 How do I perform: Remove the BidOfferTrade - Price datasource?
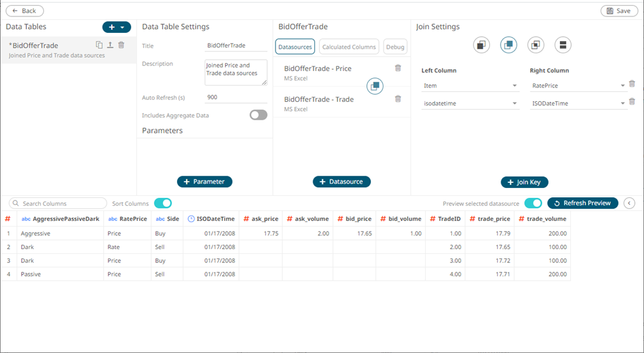398,68
